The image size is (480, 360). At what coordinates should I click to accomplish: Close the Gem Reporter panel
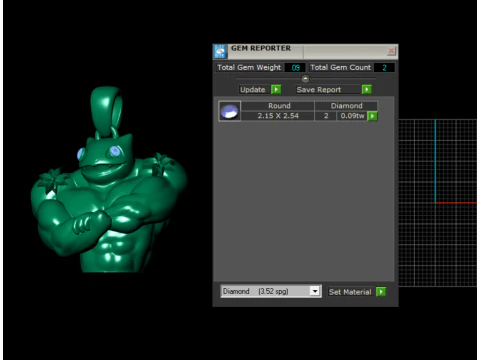[391, 51]
